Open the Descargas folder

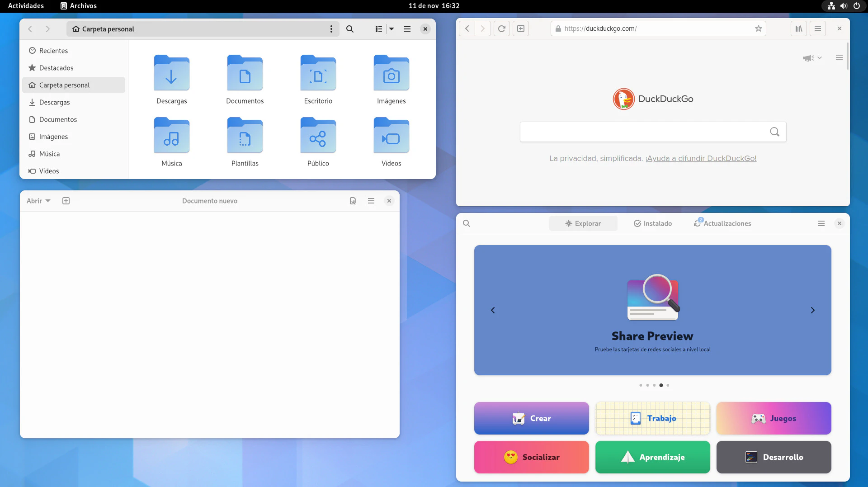(x=171, y=80)
